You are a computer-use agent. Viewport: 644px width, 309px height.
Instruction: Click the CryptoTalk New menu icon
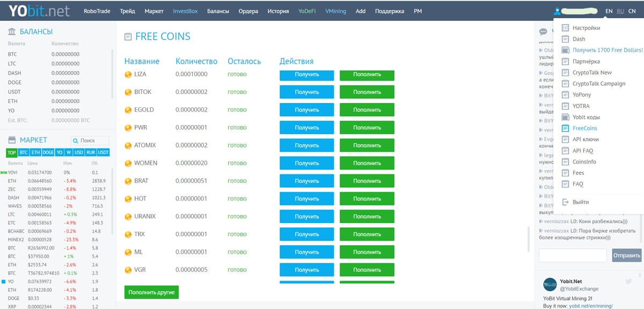(x=565, y=72)
